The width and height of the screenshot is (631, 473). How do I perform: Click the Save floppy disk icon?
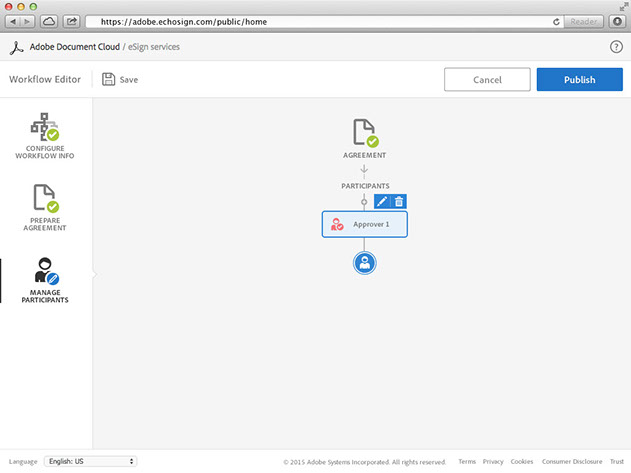click(x=109, y=79)
